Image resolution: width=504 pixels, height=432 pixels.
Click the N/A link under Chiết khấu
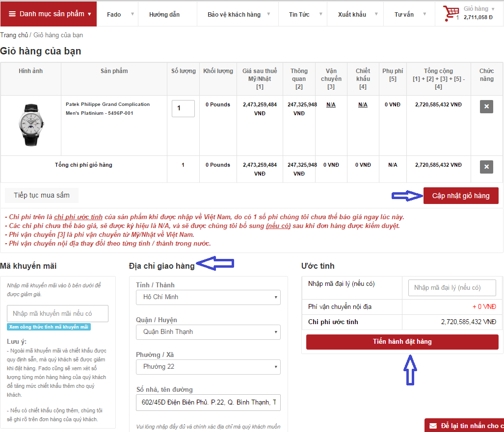pos(363,105)
